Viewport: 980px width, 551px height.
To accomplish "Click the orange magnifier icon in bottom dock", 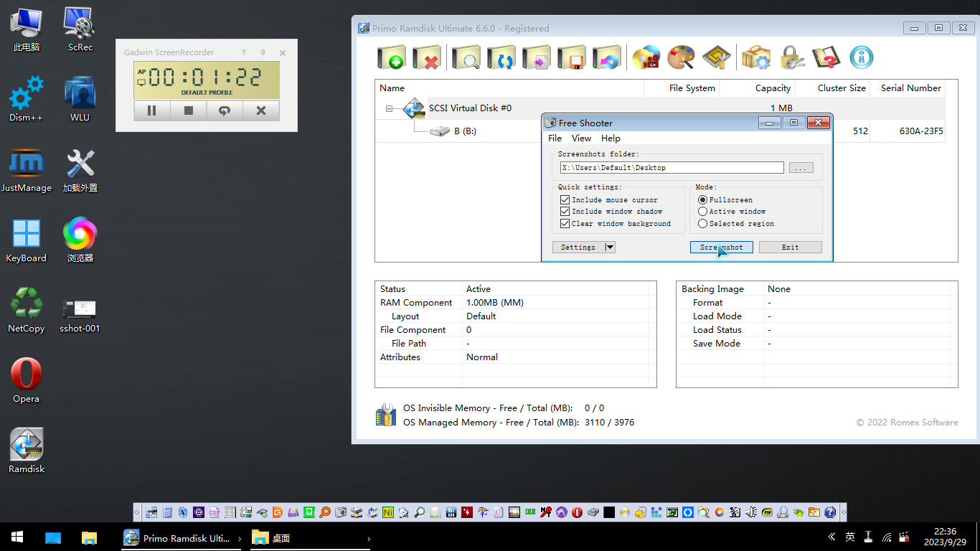I will coord(325,512).
